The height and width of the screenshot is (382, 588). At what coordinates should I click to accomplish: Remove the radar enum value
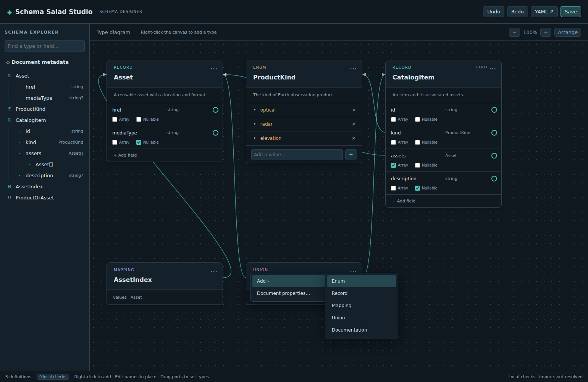click(354, 124)
